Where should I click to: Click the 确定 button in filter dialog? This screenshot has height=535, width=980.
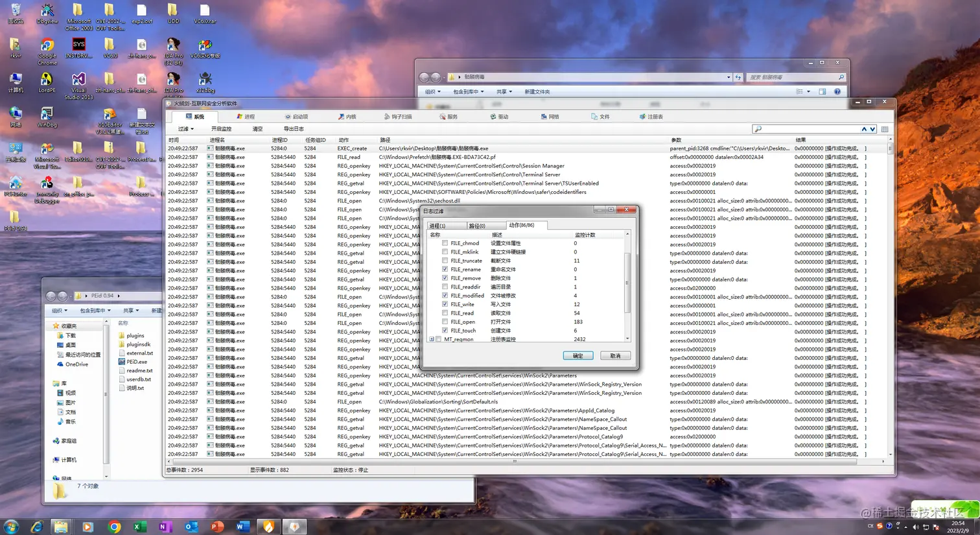(577, 355)
